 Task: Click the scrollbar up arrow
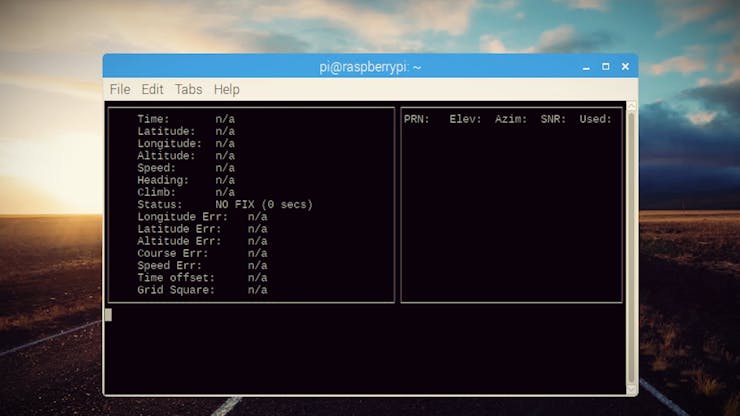(x=631, y=106)
